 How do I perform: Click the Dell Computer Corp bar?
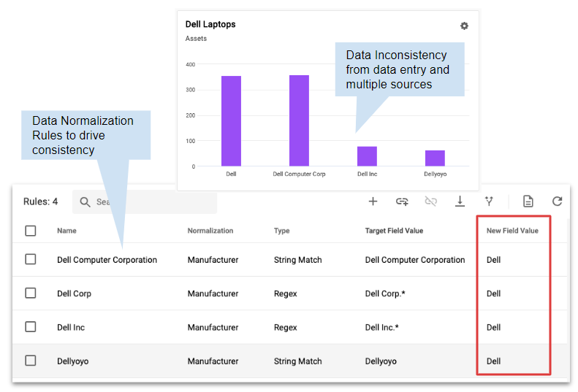point(299,120)
